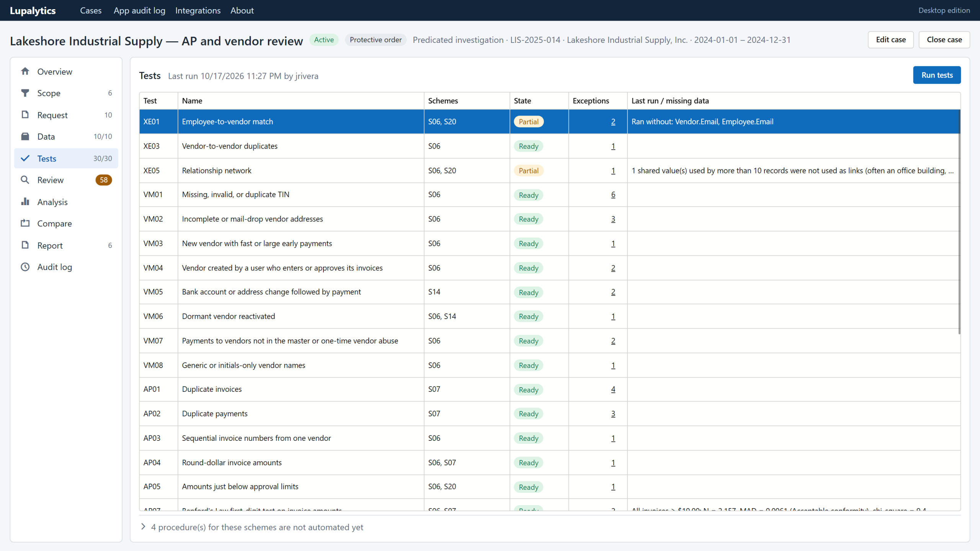This screenshot has width=980, height=551.
Task: Click the Review badge showing 58
Action: [x=104, y=180]
